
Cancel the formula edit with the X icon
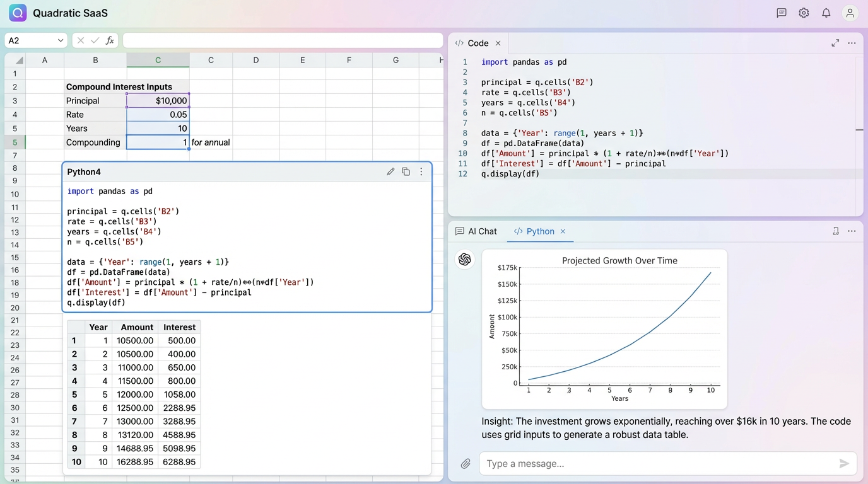[x=80, y=40]
